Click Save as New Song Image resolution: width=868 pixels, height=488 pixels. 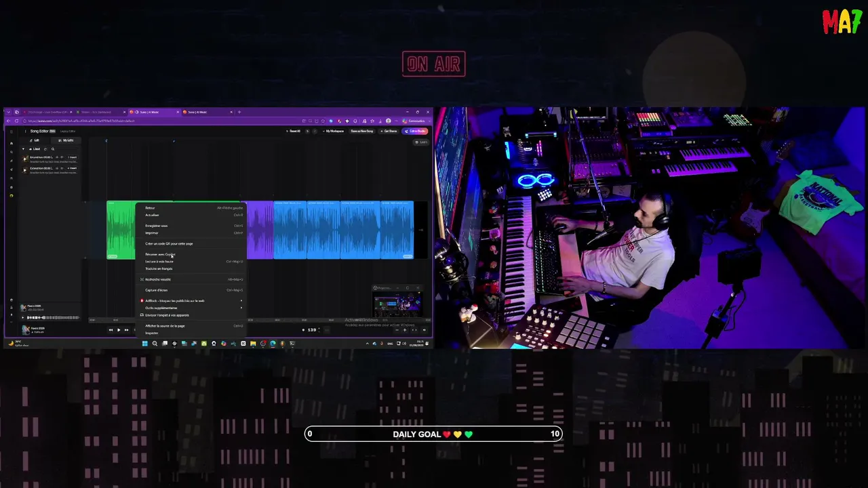point(362,131)
